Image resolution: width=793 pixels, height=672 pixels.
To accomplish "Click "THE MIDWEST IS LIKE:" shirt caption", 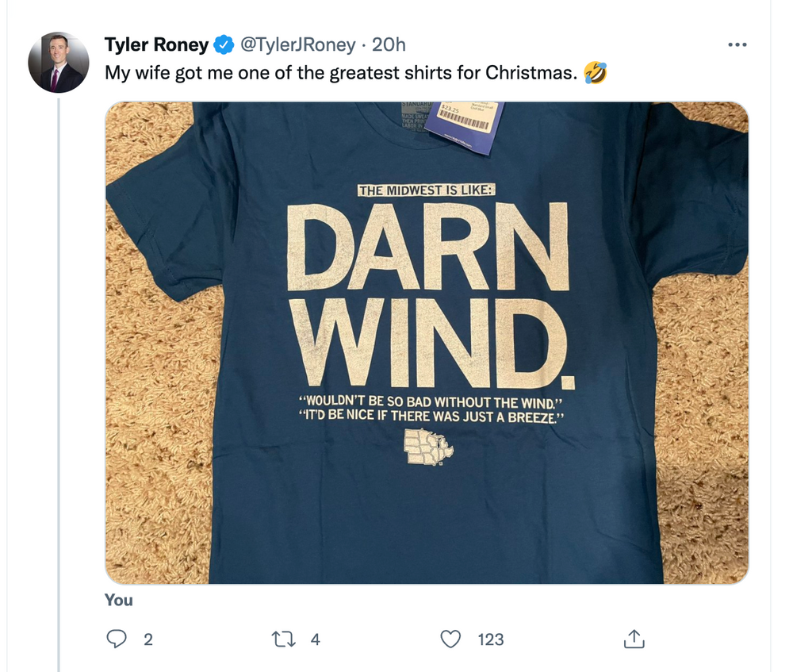I will 427,190.
